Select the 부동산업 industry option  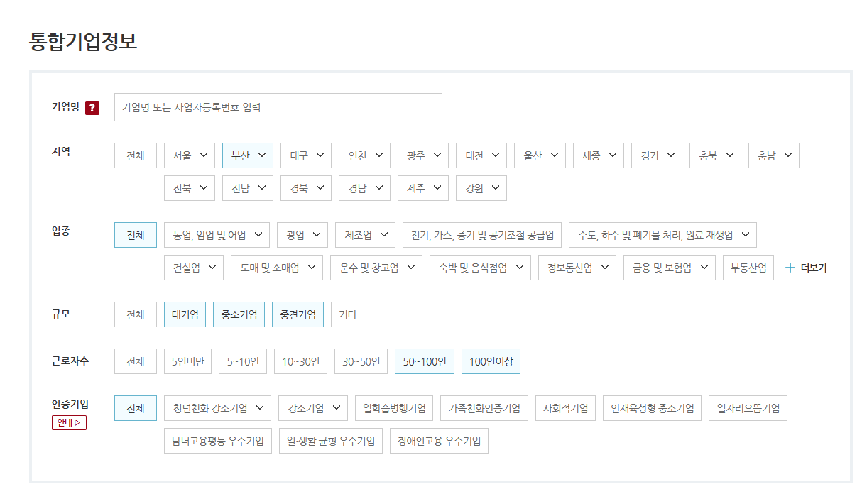[x=748, y=268]
